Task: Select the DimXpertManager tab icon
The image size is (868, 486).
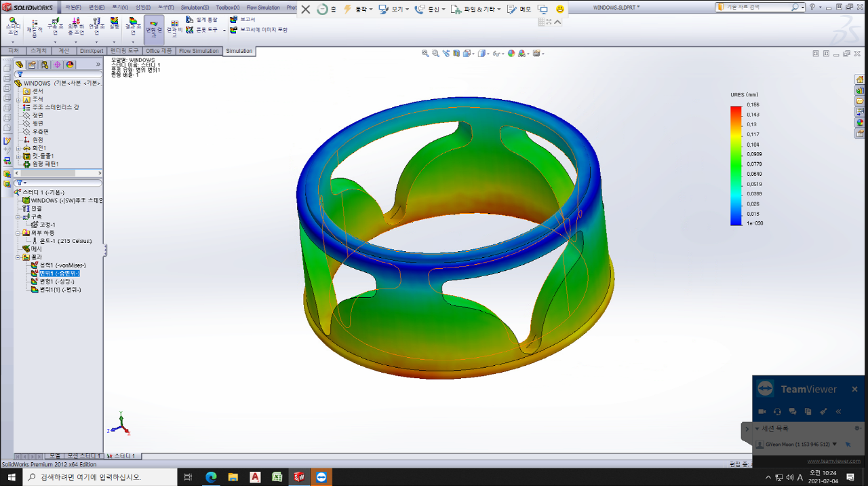Action: (x=56, y=64)
